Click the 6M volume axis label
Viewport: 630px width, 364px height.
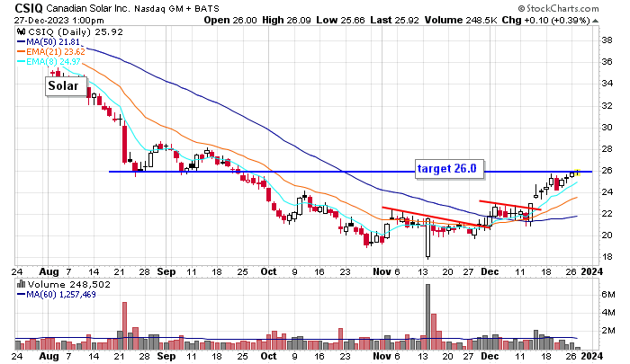coord(608,295)
